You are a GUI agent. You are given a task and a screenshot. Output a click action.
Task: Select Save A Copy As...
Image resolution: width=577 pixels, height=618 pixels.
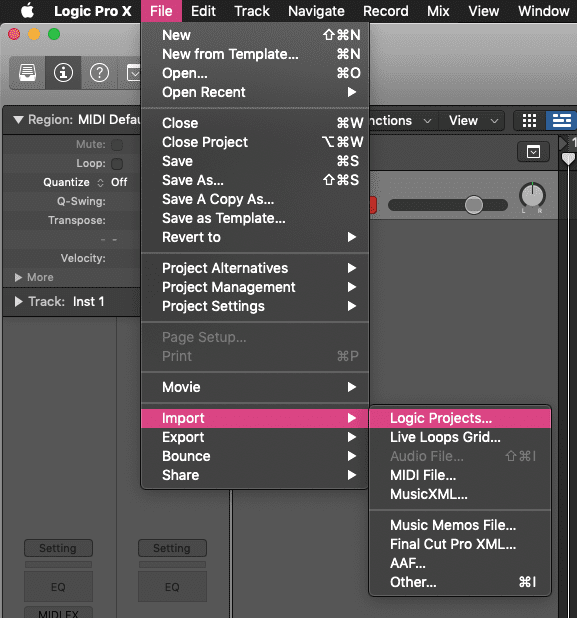[x=255, y=199]
